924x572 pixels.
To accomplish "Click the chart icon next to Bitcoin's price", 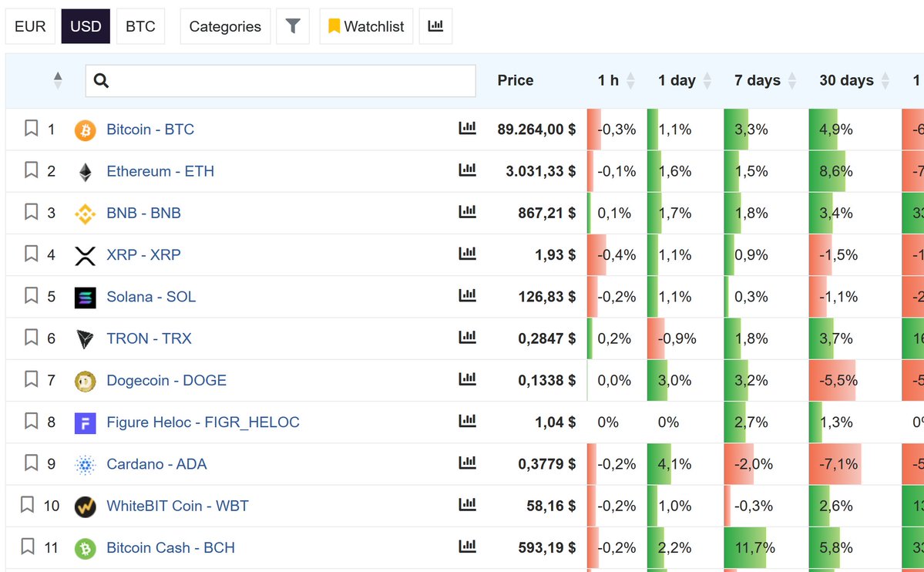I will click(467, 129).
